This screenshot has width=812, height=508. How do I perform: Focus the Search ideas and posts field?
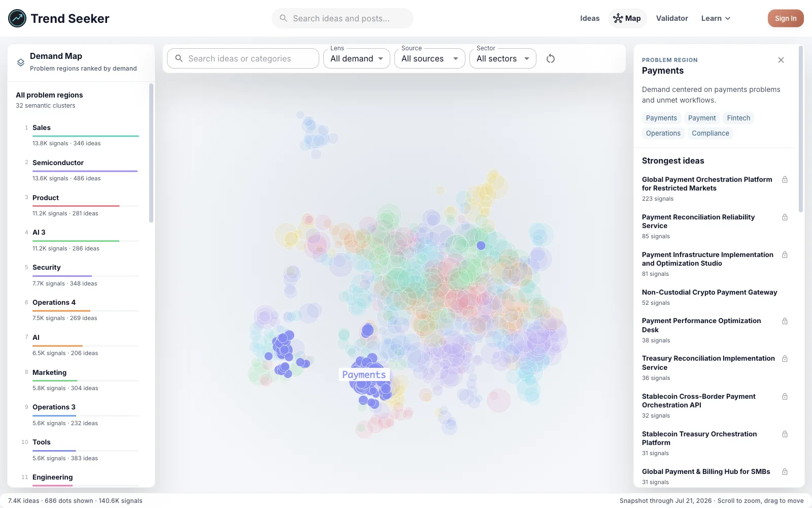pos(343,18)
